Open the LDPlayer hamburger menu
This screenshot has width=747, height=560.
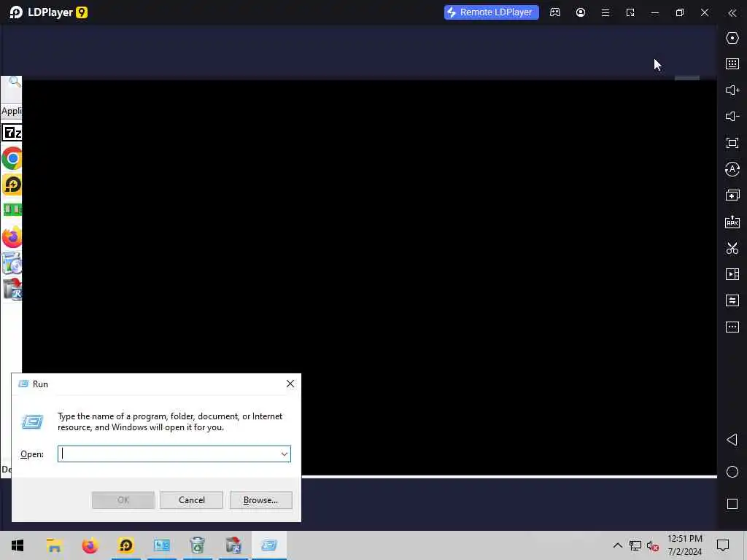(605, 13)
